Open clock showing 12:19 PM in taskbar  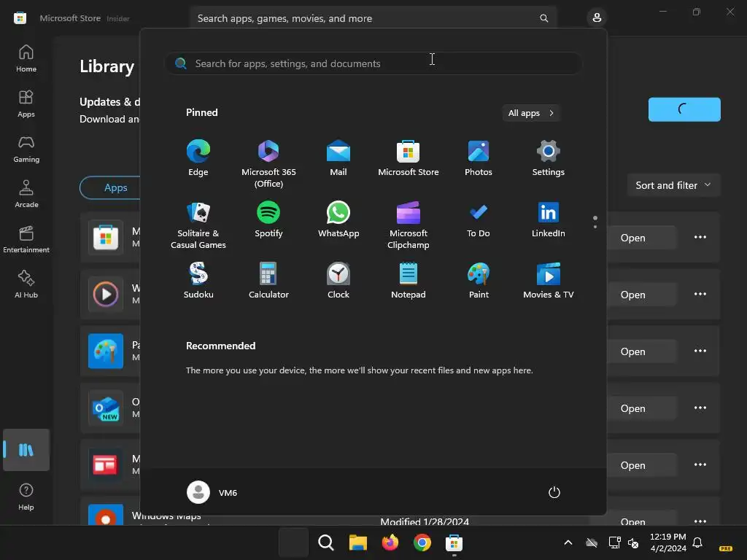click(x=668, y=542)
